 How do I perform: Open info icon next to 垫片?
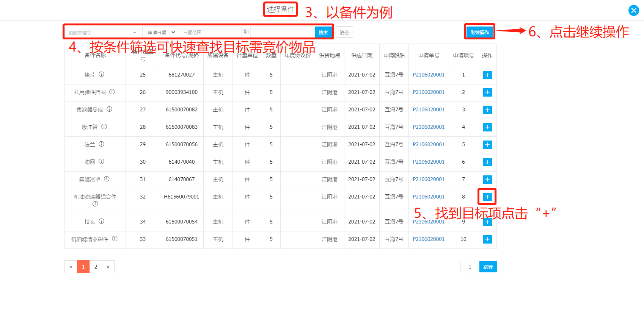tap(101, 74)
